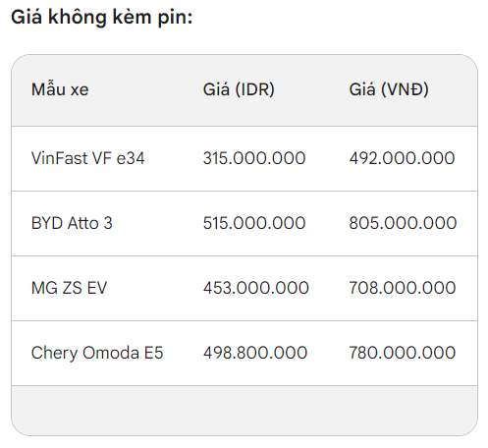Select the BYD Atto 3 model name
The height and width of the screenshot is (448, 488).
[x=72, y=223]
